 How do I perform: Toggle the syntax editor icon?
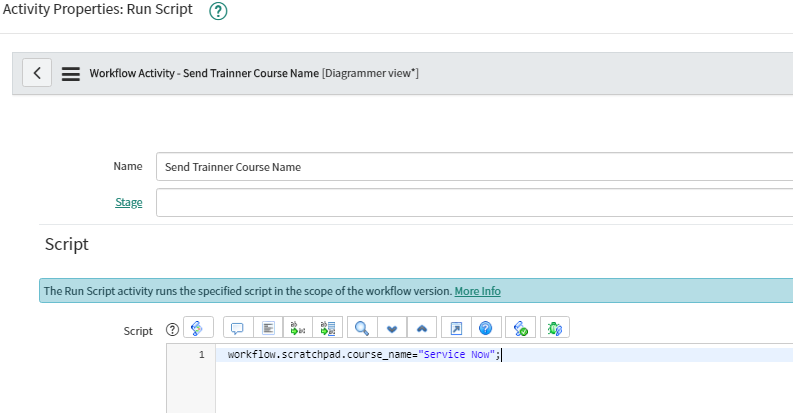click(x=198, y=328)
